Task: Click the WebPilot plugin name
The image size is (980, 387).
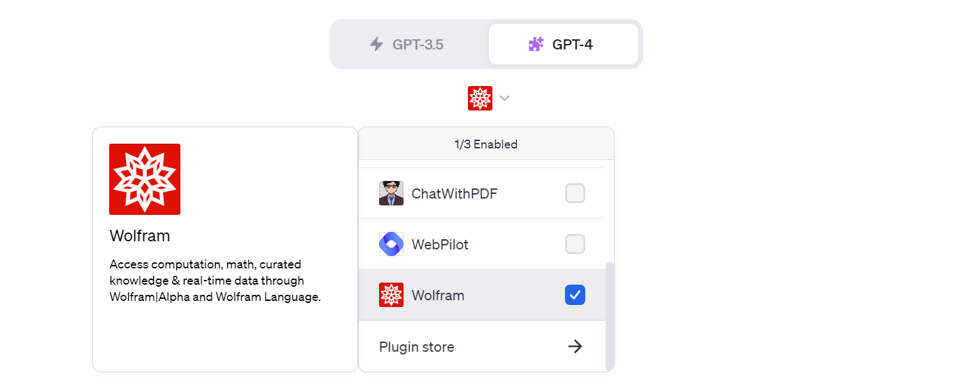Action: [x=440, y=244]
